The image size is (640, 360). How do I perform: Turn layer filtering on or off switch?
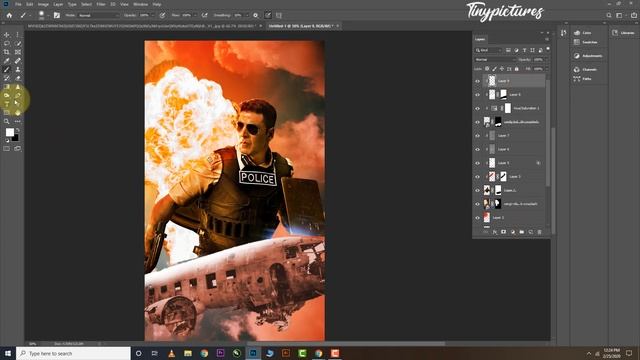[x=548, y=49]
